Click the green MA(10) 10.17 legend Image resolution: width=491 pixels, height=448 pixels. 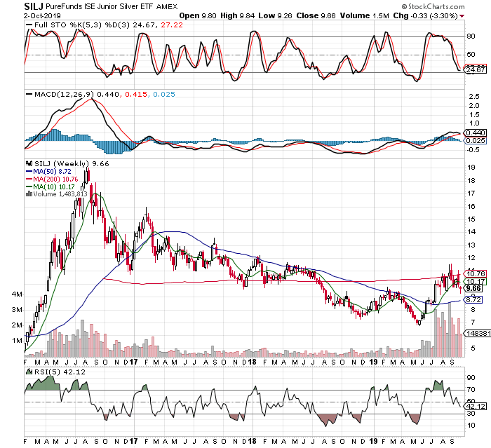coord(50,187)
